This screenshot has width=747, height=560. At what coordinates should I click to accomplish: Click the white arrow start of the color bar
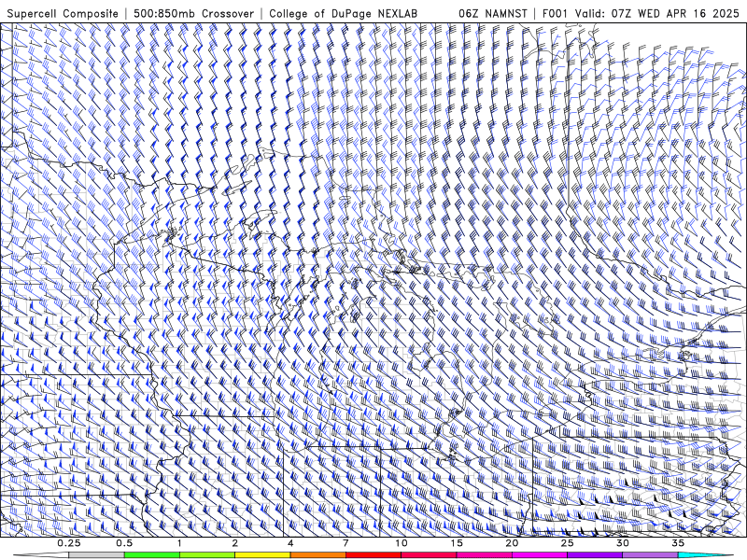point(40,555)
